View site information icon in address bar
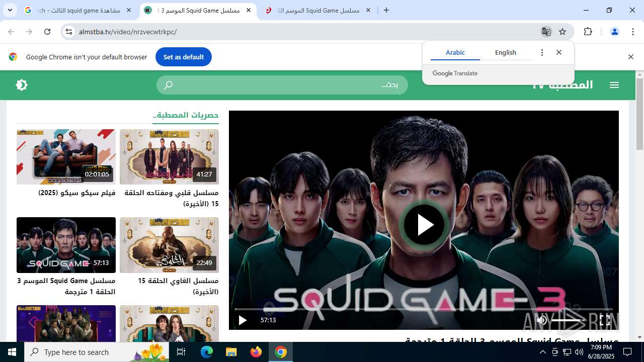This screenshot has height=362, width=644. (69, 32)
